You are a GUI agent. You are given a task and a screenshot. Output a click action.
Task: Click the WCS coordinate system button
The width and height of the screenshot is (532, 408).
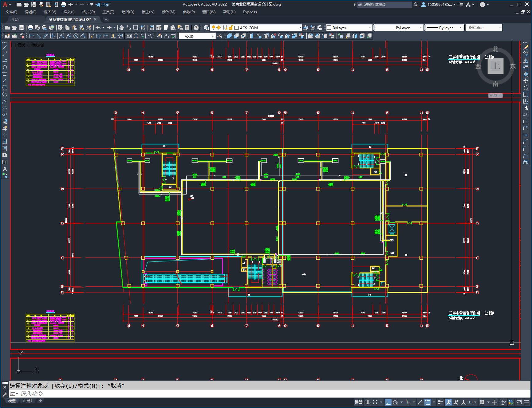click(495, 95)
